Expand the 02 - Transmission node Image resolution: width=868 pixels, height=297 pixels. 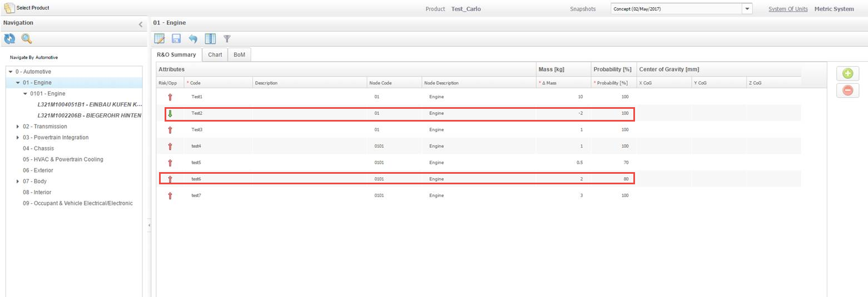pos(18,127)
